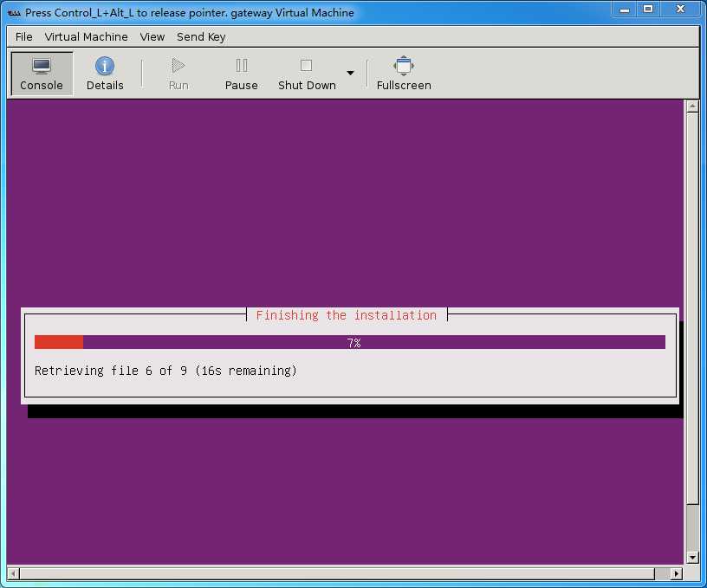
Task: Expand the Shut Down options arrow
Action: click(350, 73)
